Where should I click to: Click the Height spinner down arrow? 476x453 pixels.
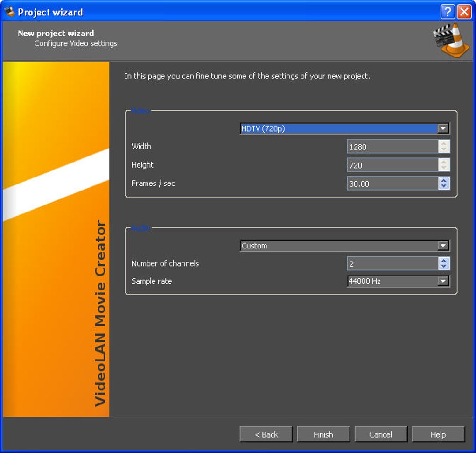(x=444, y=168)
